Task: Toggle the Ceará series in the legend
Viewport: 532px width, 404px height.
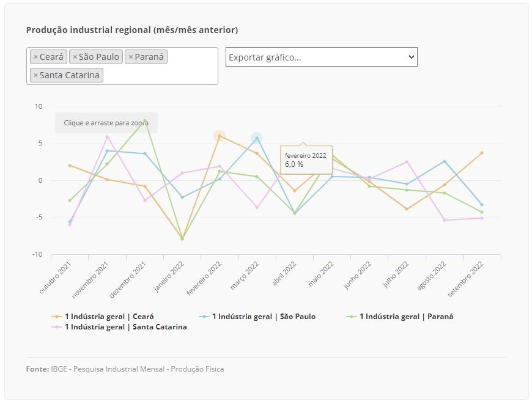Action: coord(109,317)
